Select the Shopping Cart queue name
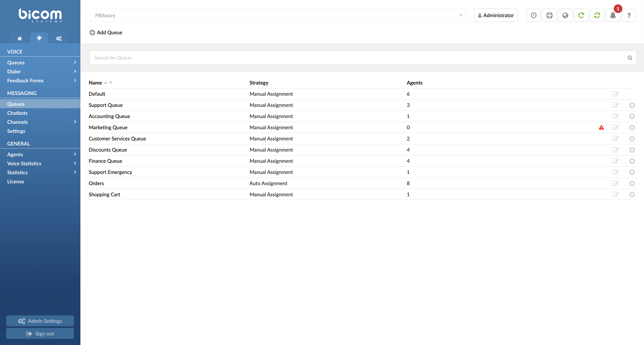Image resolution: width=644 pixels, height=345 pixels. [x=105, y=194]
